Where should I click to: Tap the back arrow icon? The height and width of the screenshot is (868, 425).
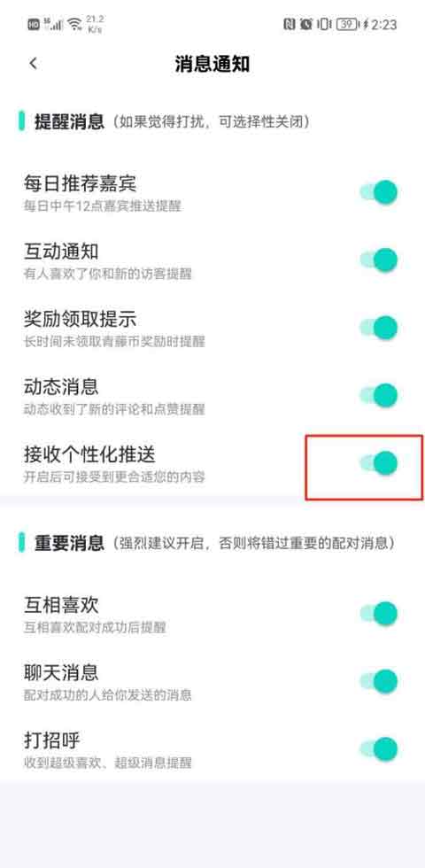click(x=34, y=63)
